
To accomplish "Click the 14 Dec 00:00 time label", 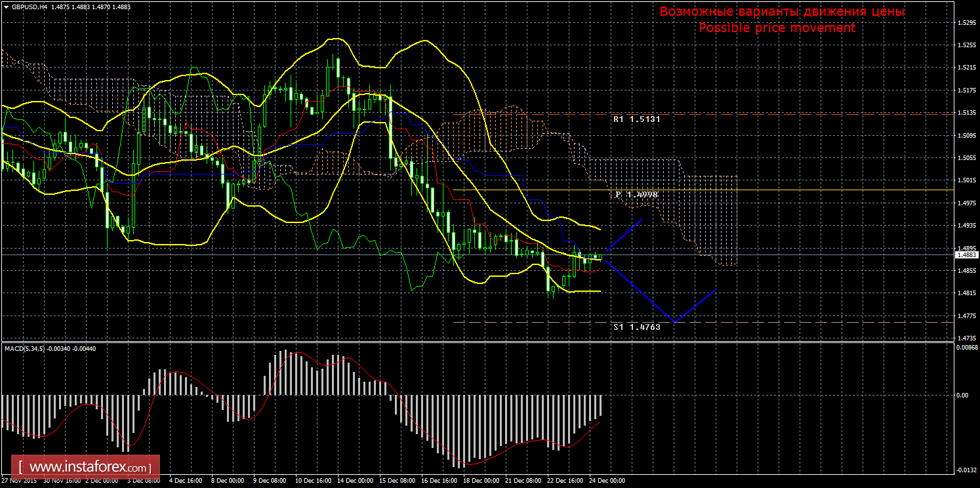I will click(355, 481).
